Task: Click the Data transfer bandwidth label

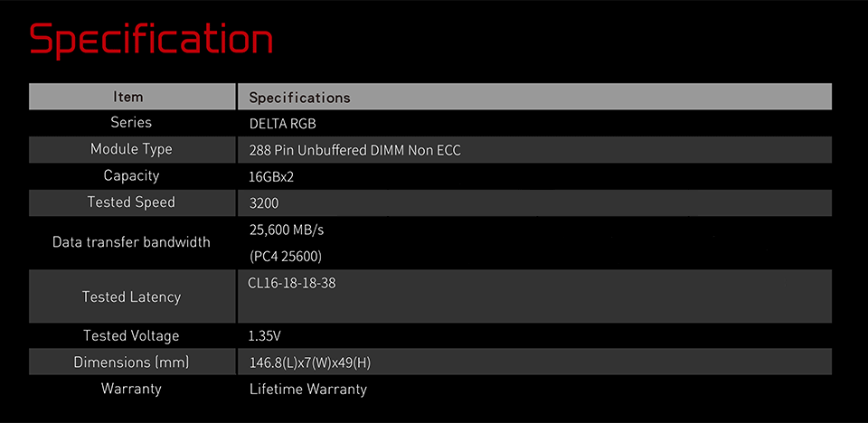Action: click(x=131, y=242)
